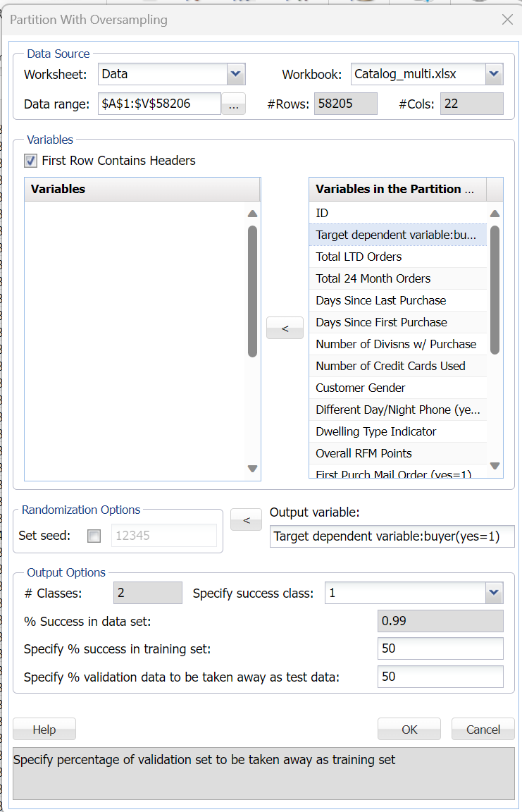522x812 pixels.
Task: Click the data range browse ellipsis button
Action: pyautogui.click(x=233, y=105)
